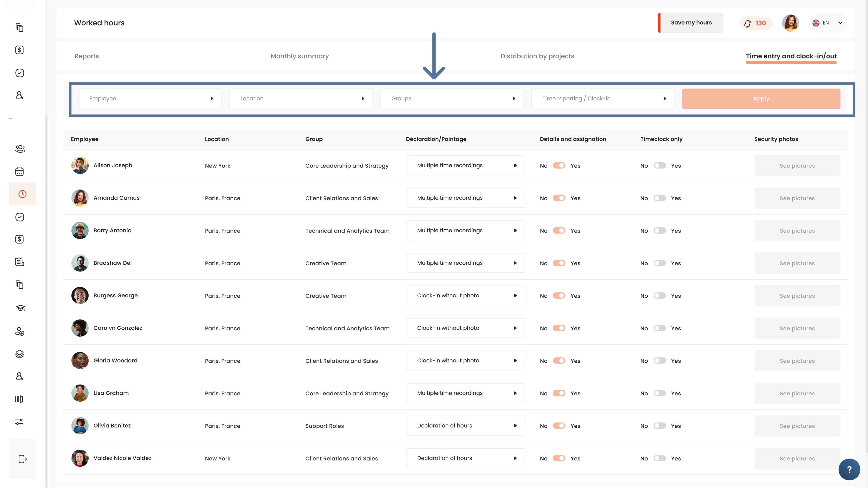This screenshot has height=488, width=868.
Task: Click Burgess George's profile photo
Action: coord(80,295)
